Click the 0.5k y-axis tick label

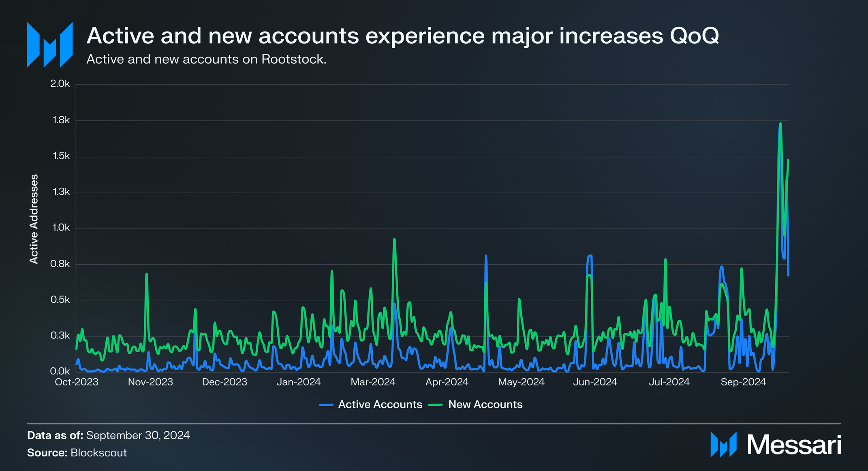point(60,300)
